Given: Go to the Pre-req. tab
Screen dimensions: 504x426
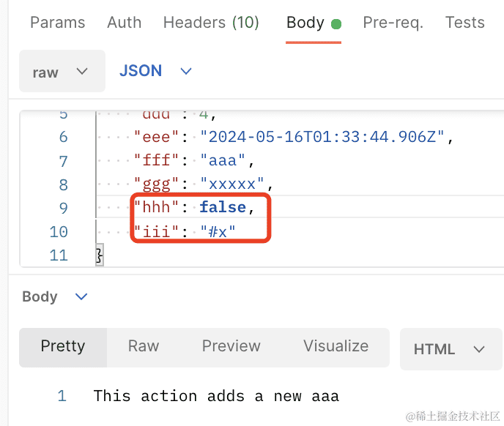Looking at the screenshot, I should 393,23.
